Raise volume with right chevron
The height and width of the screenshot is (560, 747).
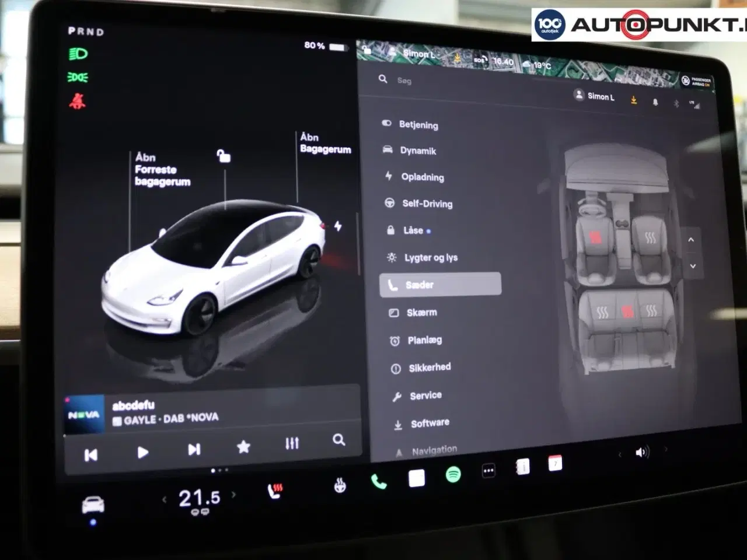(x=665, y=449)
